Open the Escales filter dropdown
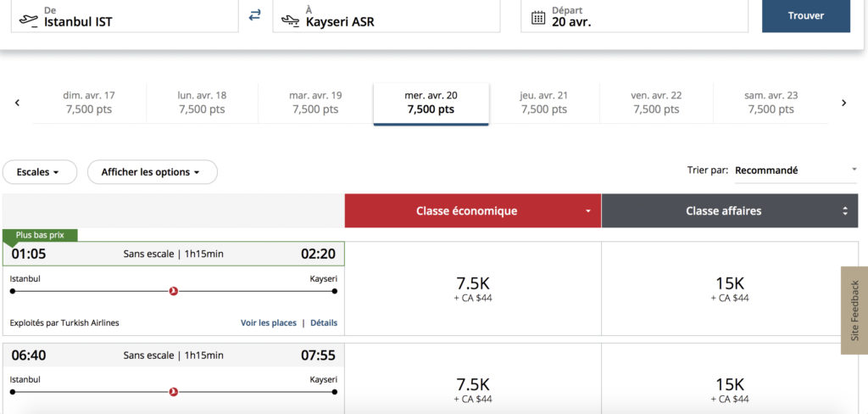Screen dimensions: 868x414 [40, 172]
